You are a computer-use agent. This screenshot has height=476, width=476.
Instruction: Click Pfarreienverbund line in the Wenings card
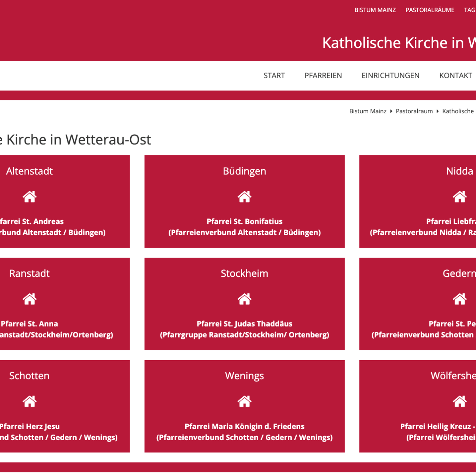244,437
